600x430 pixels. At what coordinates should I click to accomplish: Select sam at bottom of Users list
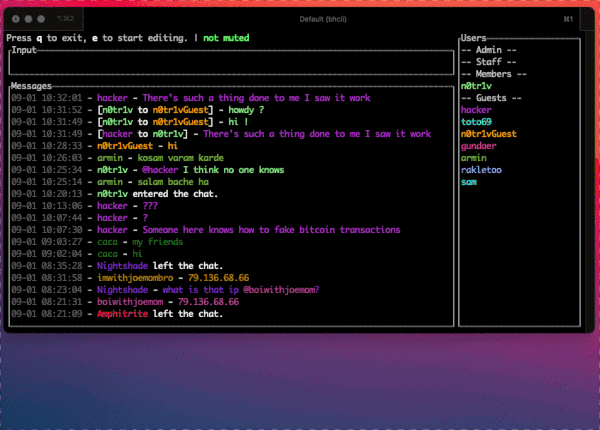(468, 182)
